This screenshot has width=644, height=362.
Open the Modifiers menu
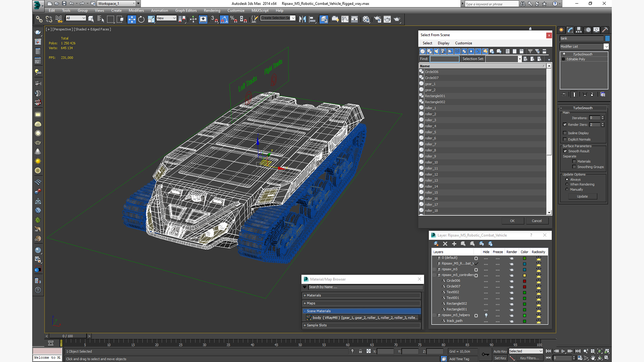point(136,11)
